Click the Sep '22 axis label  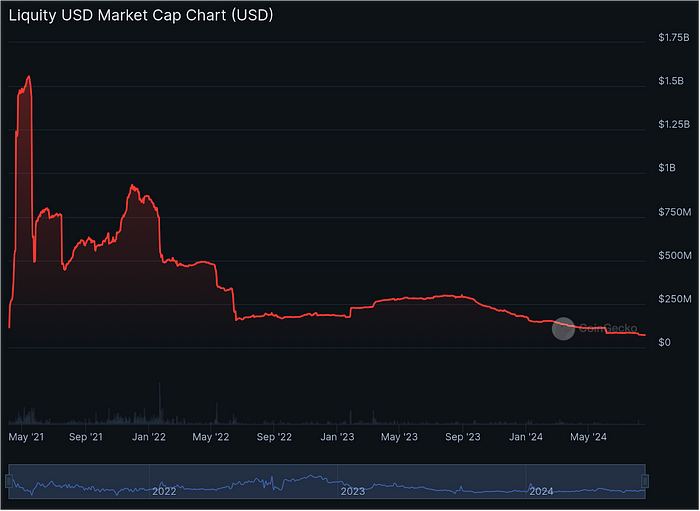274,437
